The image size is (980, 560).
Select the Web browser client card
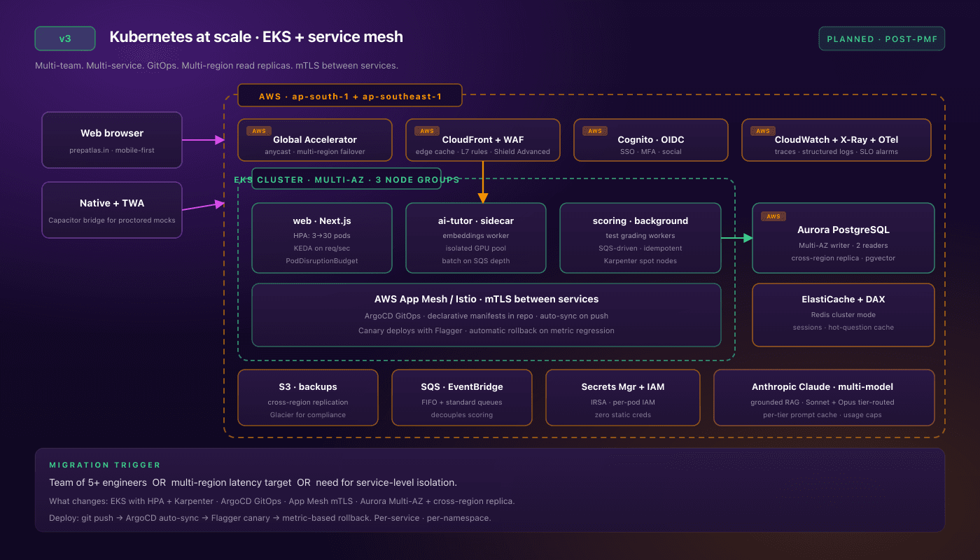(x=112, y=140)
